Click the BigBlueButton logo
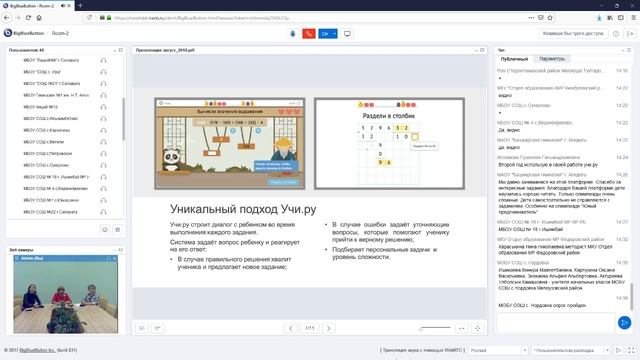 click(24, 33)
